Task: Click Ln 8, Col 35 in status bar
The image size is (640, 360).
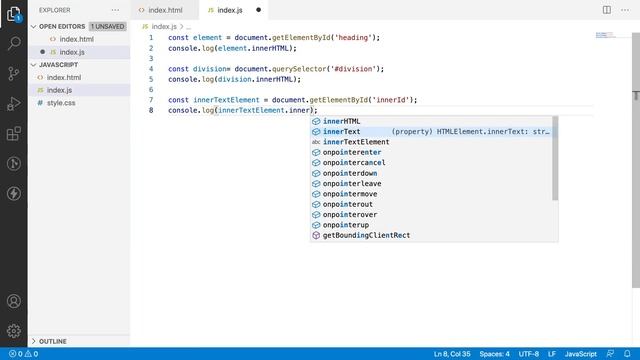Action: point(452,354)
